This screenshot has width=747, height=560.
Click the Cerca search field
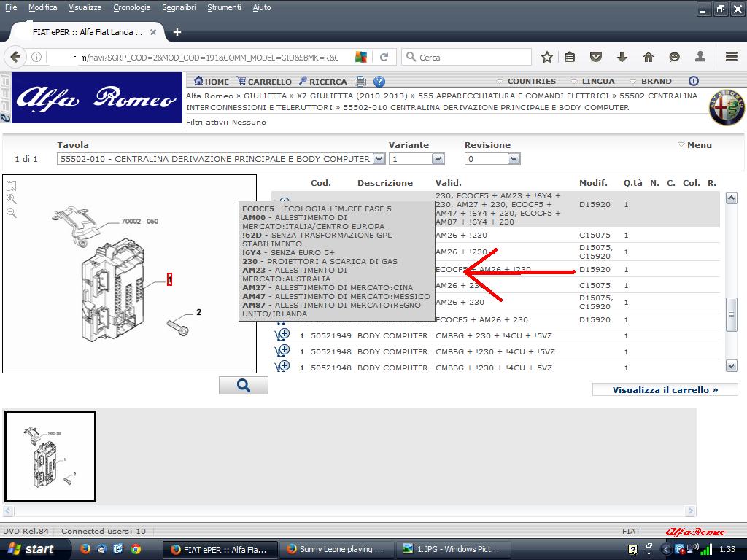pos(466,57)
